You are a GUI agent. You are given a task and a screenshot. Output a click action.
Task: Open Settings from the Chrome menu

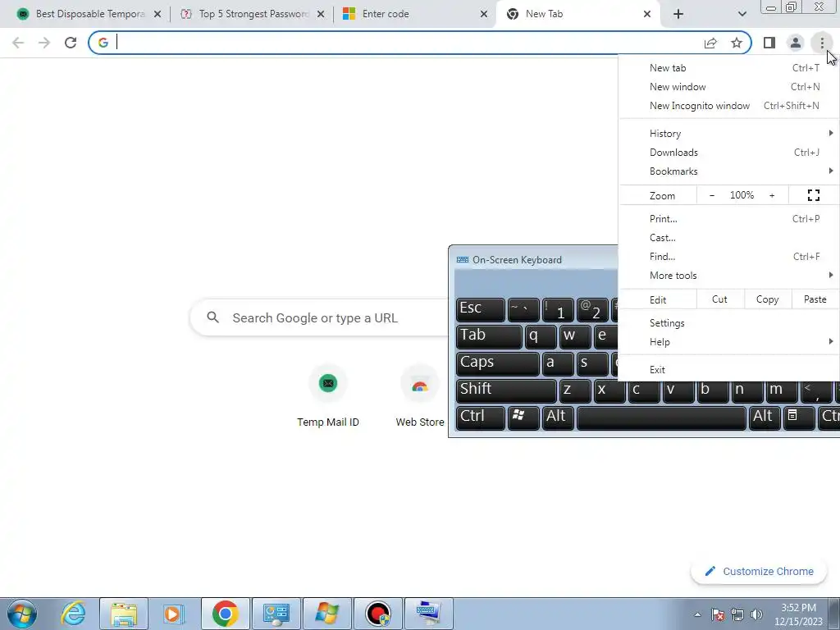(729, 323)
